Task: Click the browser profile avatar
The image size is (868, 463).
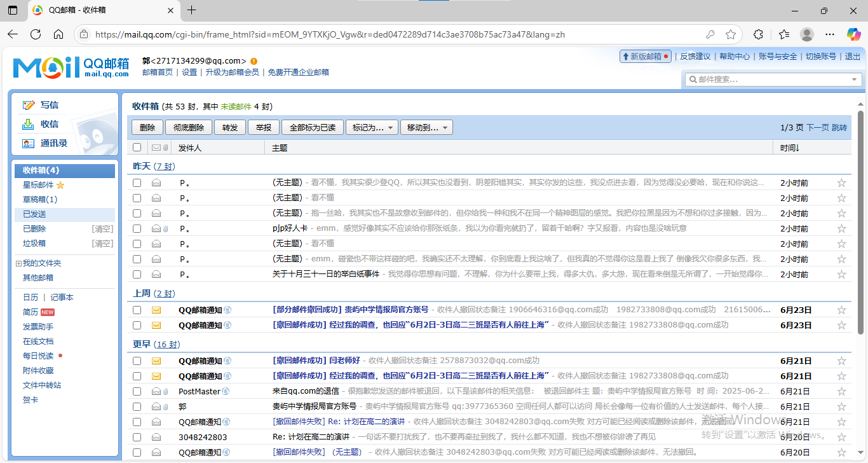Action: [807, 34]
